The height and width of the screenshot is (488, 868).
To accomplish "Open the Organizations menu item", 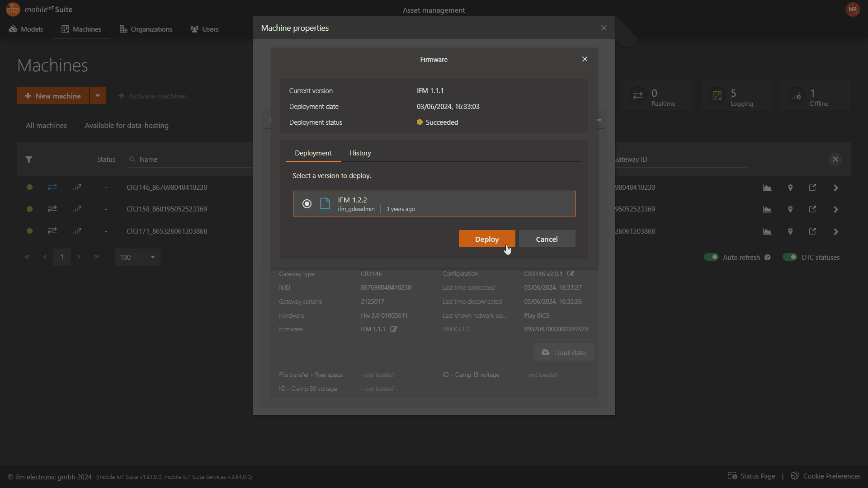I will (x=146, y=29).
